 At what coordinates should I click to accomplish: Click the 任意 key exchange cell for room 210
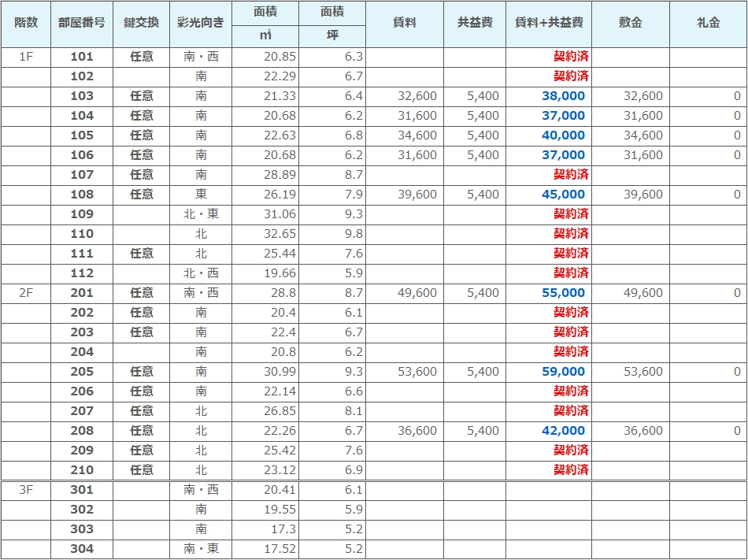click(142, 470)
